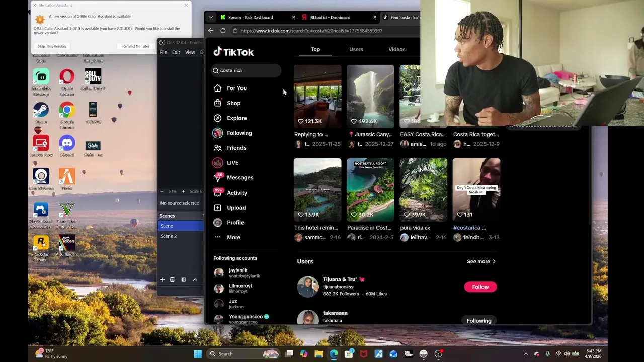Click See more users link
The width and height of the screenshot is (644, 362).
pos(481,261)
